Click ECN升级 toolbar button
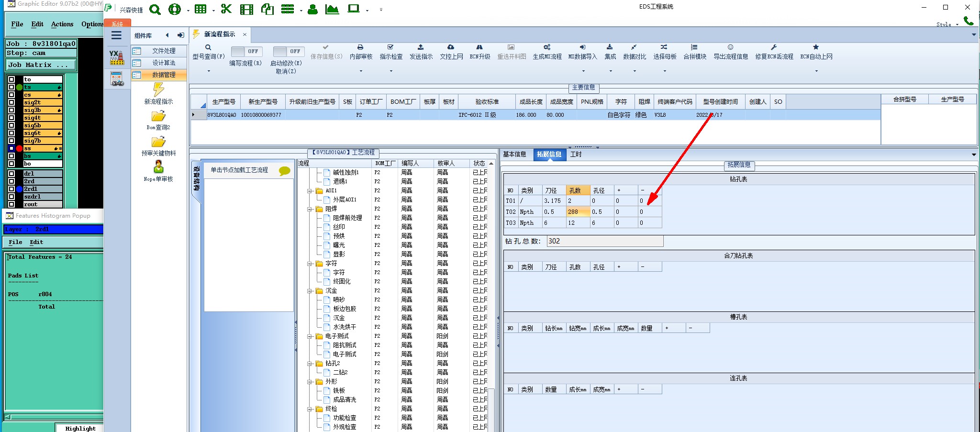The image size is (980, 432). click(479, 52)
